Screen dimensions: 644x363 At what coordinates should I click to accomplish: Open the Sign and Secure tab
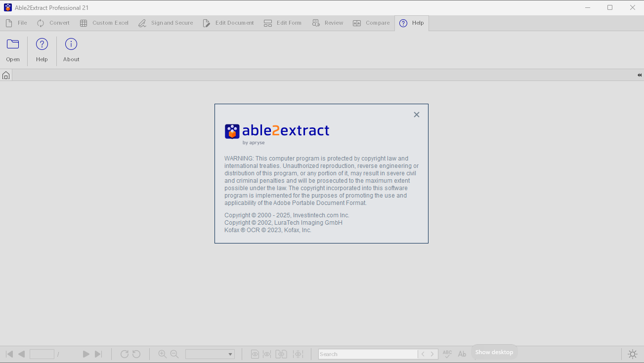166,23
